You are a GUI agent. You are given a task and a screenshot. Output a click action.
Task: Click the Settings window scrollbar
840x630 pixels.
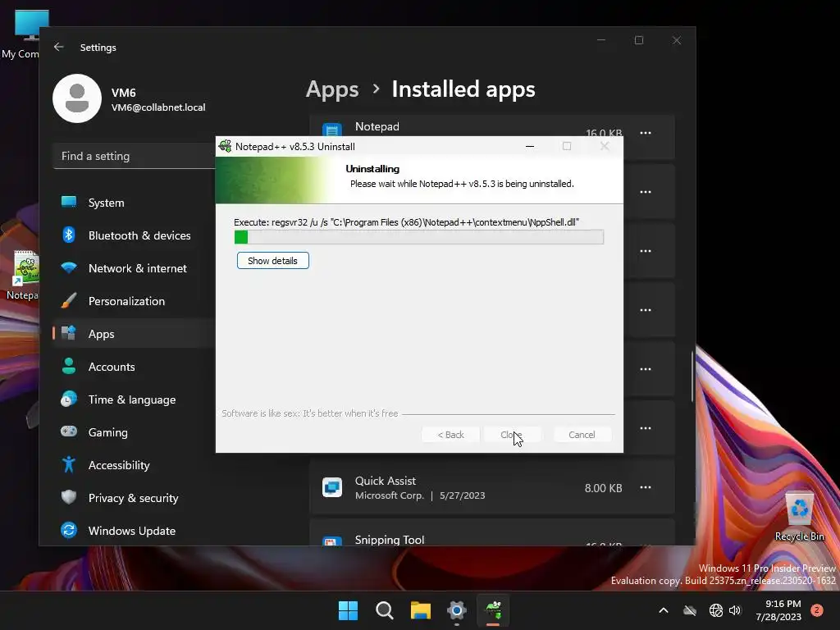[x=692, y=376]
